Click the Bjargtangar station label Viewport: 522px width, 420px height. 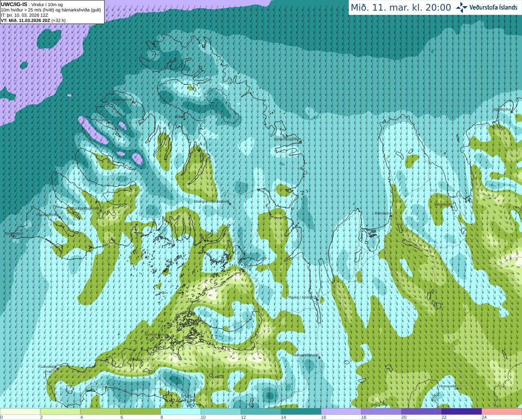pos(13,233)
